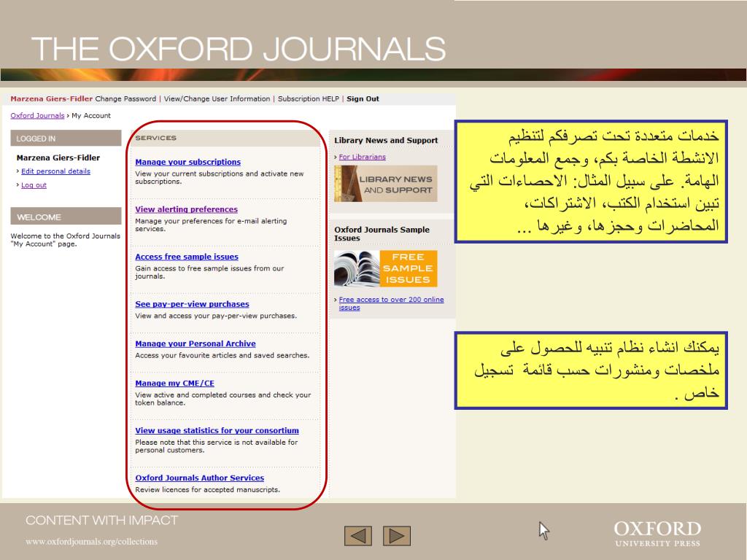Click Log out link in sidebar
The width and height of the screenshot is (747, 560).
point(34,185)
